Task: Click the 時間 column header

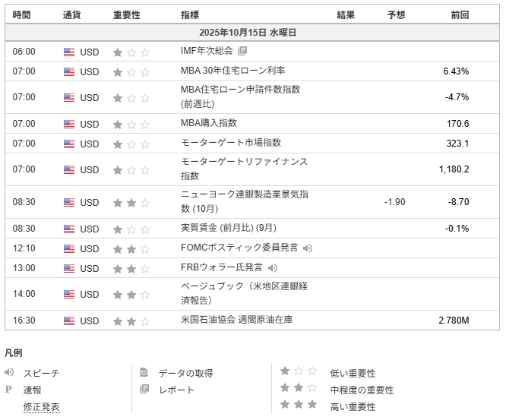Action: coord(23,14)
